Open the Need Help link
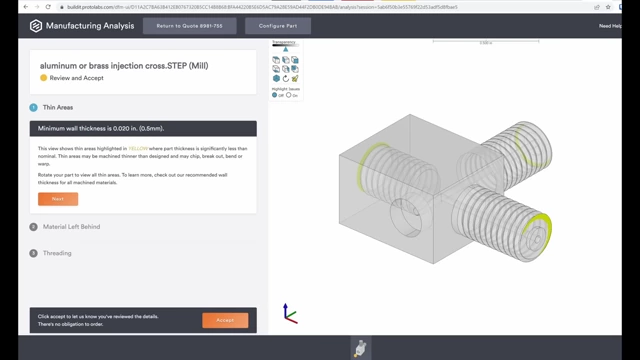 click(x=610, y=26)
